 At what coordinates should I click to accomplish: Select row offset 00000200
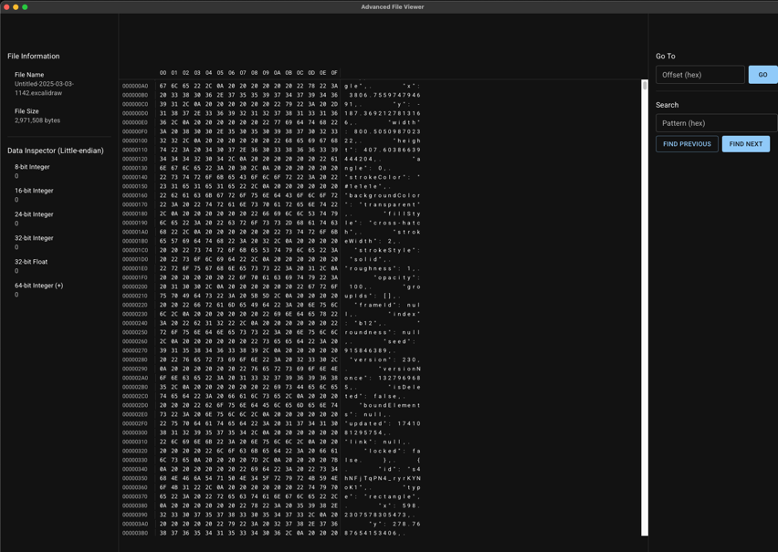[135, 287]
